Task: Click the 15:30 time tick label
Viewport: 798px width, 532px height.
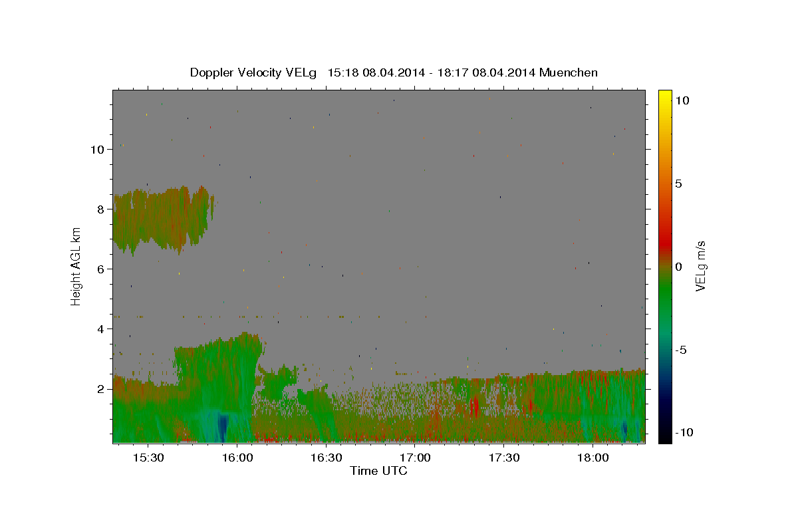Action: coord(148,458)
